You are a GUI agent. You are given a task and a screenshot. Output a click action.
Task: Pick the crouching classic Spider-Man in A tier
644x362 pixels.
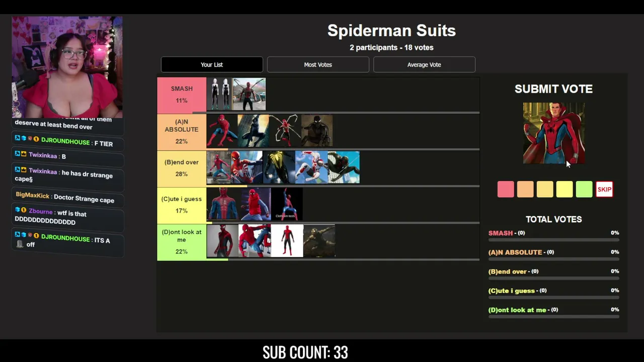(x=222, y=131)
